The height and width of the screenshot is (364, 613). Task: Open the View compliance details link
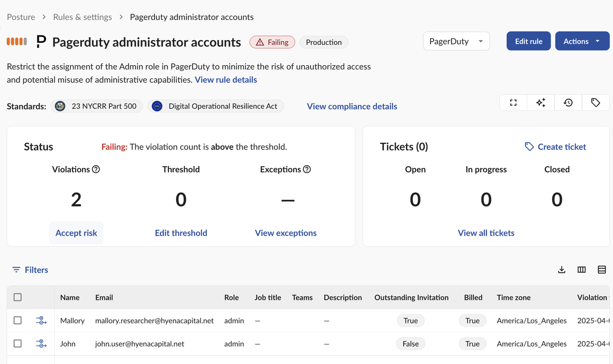click(x=352, y=106)
